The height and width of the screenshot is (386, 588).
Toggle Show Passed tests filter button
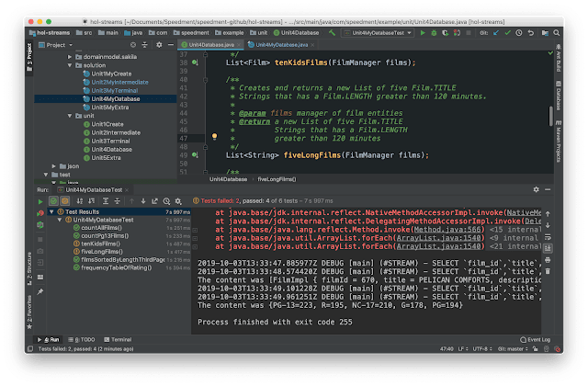(53, 201)
